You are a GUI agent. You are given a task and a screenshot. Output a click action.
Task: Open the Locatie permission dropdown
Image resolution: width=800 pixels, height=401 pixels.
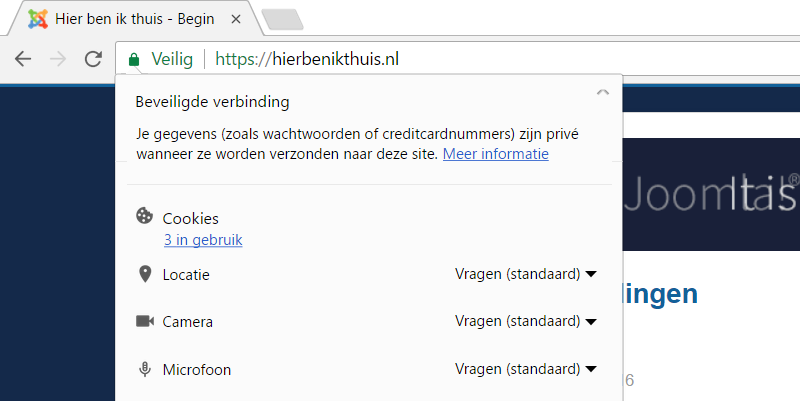point(526,274)
